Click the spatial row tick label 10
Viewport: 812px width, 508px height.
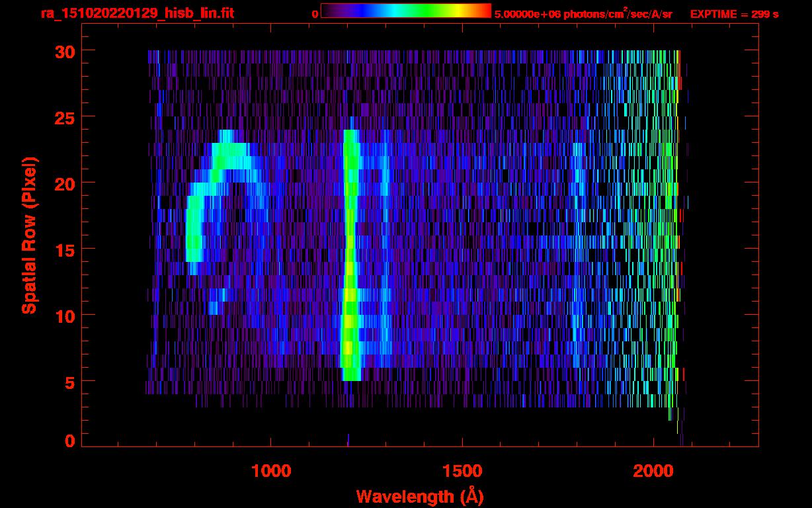point(65,316)
